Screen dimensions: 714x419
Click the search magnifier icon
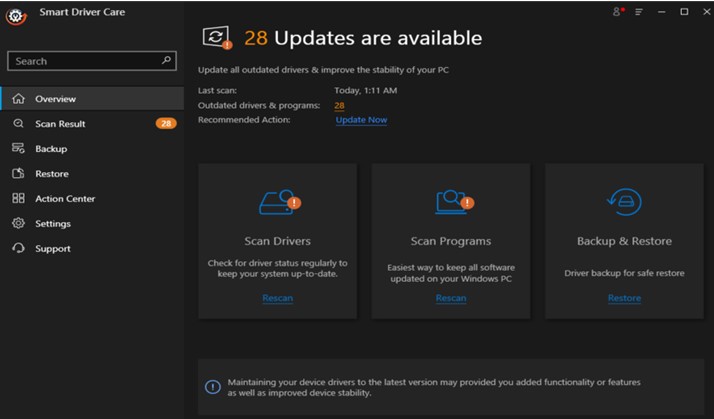167,60
